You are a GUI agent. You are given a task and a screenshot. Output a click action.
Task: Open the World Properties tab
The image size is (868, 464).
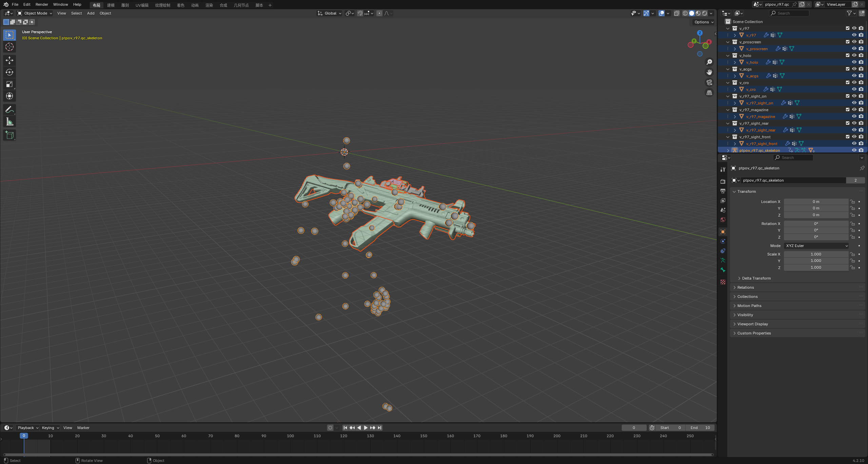coord(723,219)
